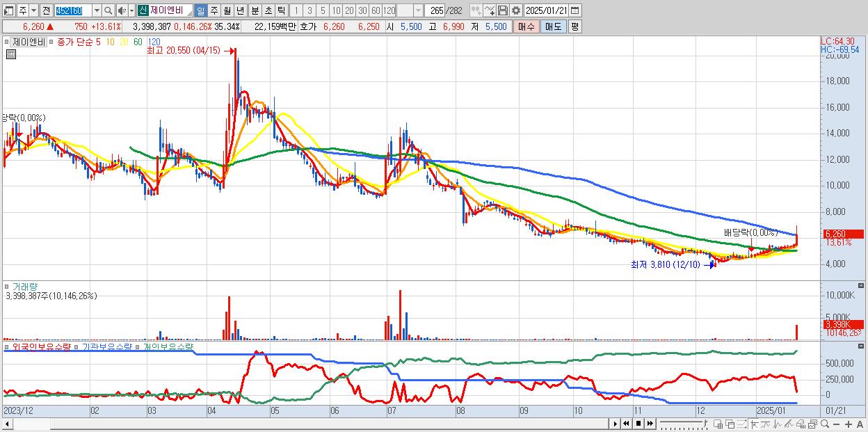Click the trend line tool icon
868x432 pixels.
click(766, 424)
